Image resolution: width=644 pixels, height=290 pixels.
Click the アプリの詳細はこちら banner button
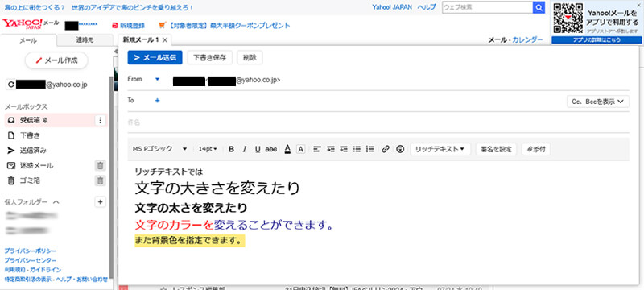point(597,39)
